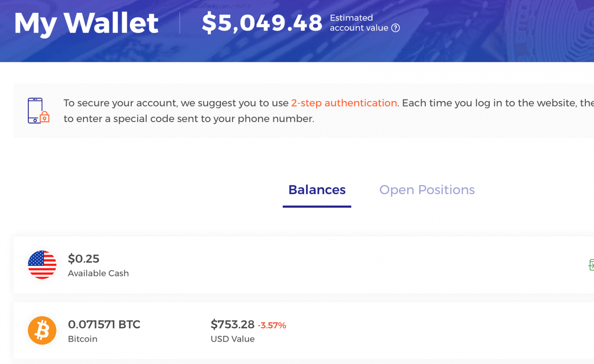Click the red -3.57% change indicator
This screenshot has width=594, height=364.
point(272,325)
